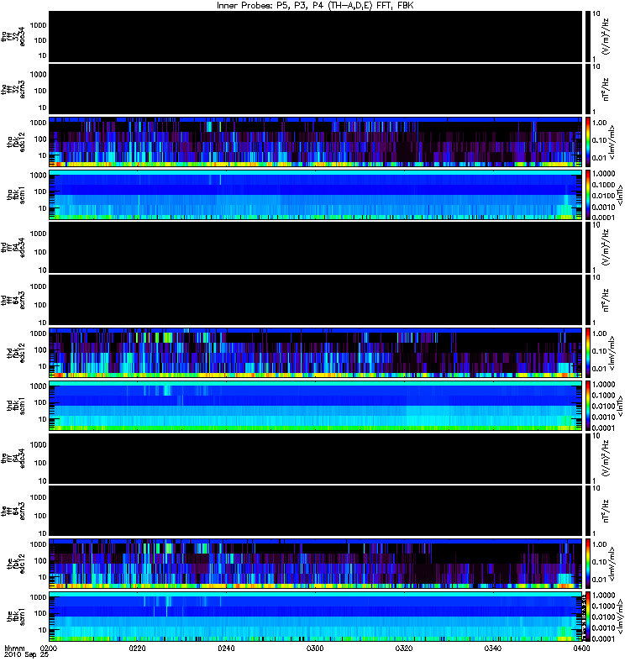Click the 0220 time axis label
The image size is (630, 672).
point(137,648)
